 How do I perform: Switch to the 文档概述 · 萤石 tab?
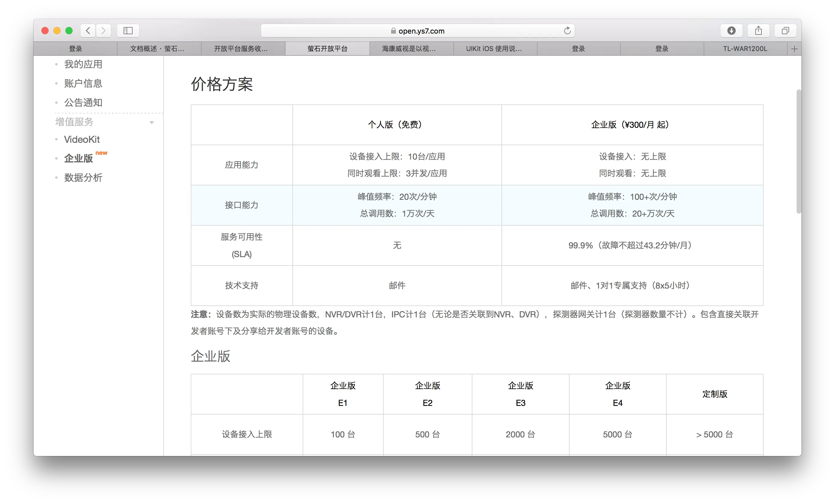pyautogui.click(x=157, y=49)
